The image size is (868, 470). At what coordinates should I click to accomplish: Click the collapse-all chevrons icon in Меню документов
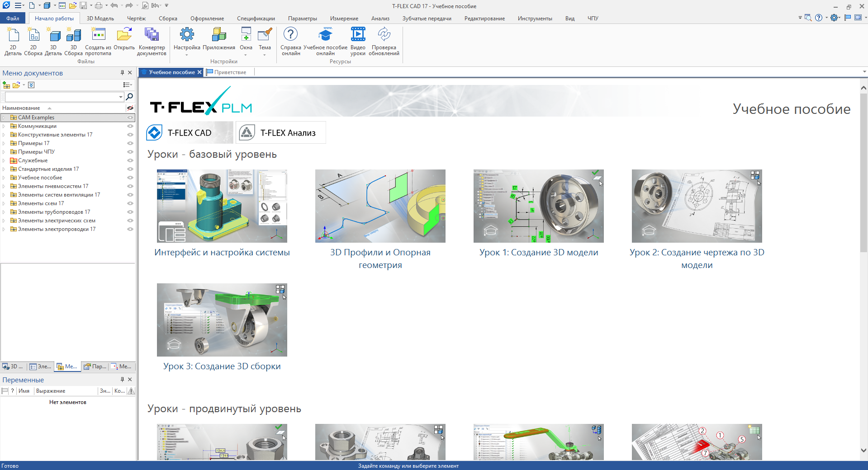tap(31, 85)
